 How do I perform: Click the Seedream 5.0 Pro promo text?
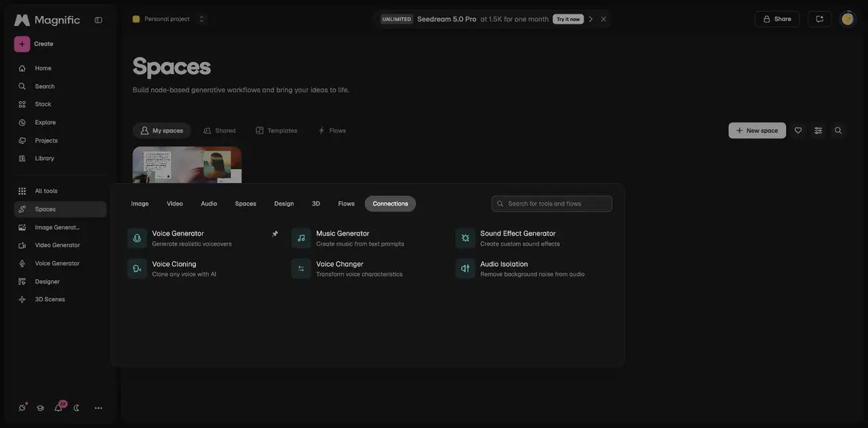tap(447, 19)
